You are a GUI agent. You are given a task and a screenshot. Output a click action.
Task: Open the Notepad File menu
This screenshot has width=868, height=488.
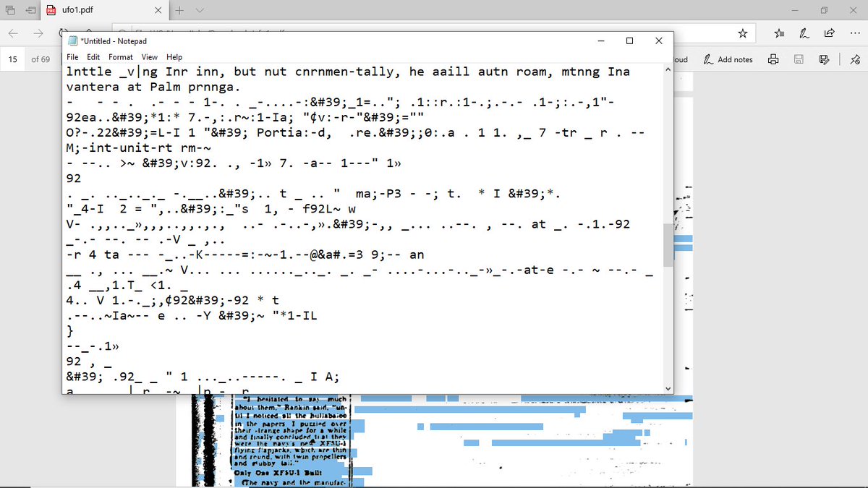pos(73,57)
